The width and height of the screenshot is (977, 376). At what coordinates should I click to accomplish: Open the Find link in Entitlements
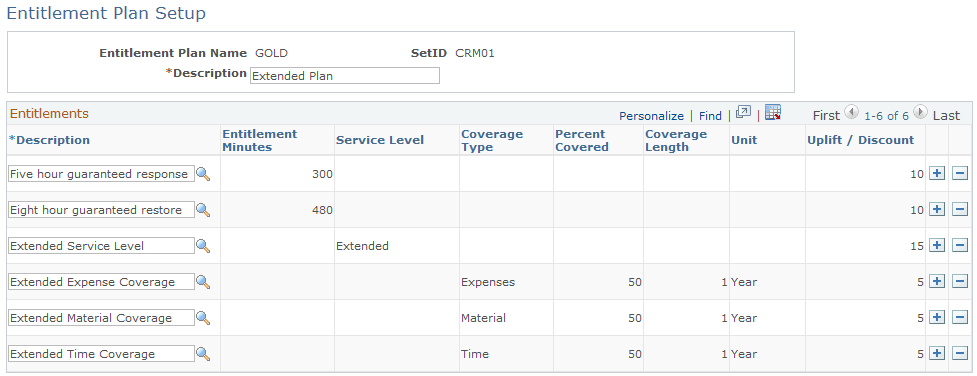pos(710,116)
